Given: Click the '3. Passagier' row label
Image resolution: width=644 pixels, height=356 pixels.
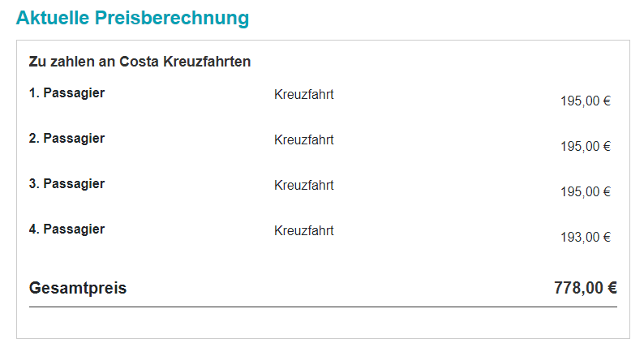Looking at the screenshot, I should click(x=67, y=184).
